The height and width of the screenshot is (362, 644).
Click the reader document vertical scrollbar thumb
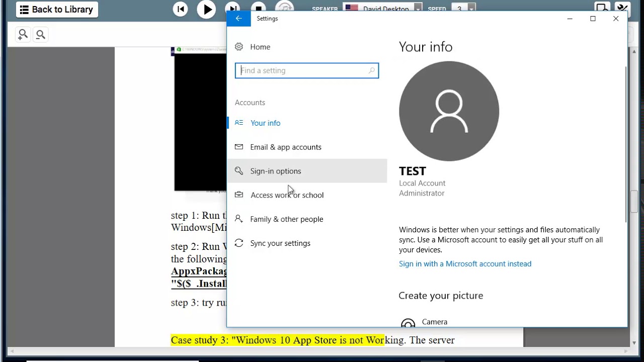coord(634,201)
